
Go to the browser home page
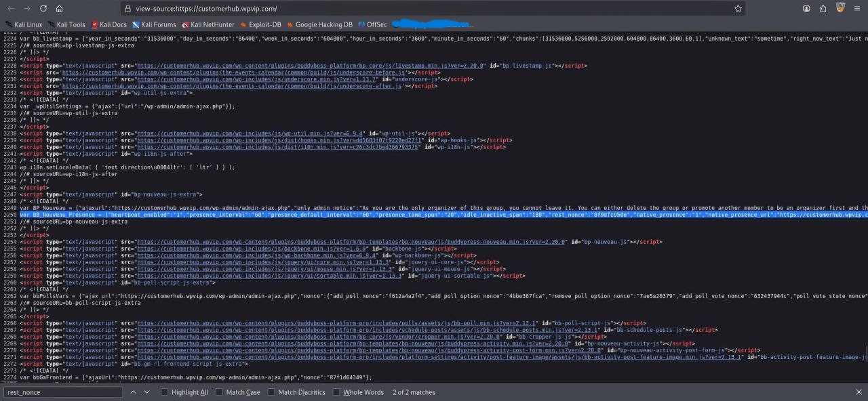(x=60, y=9)
